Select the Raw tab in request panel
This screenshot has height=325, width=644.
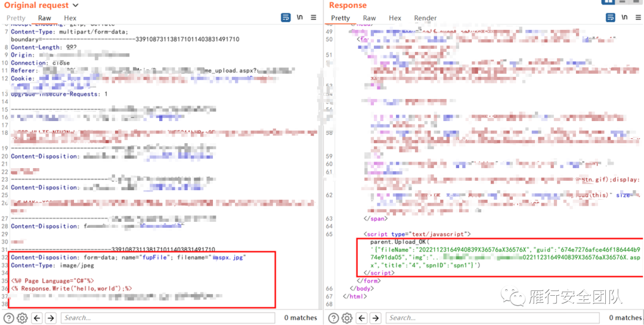(44, 18)
